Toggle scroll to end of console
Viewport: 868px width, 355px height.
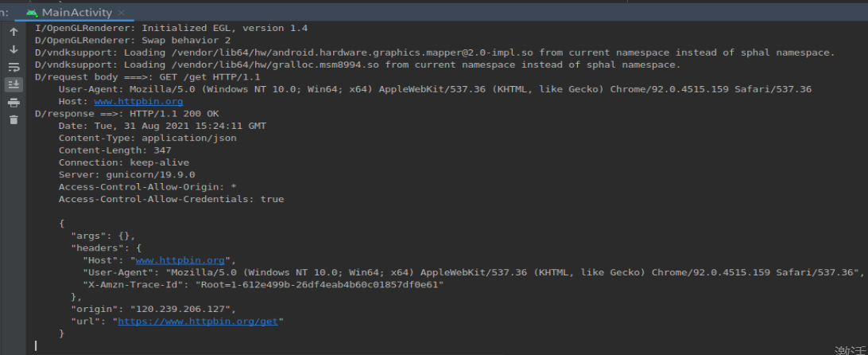[14, 84]
